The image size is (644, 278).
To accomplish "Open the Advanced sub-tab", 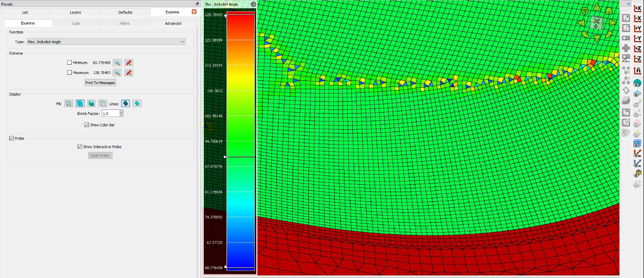I will [x=173, y=23].
